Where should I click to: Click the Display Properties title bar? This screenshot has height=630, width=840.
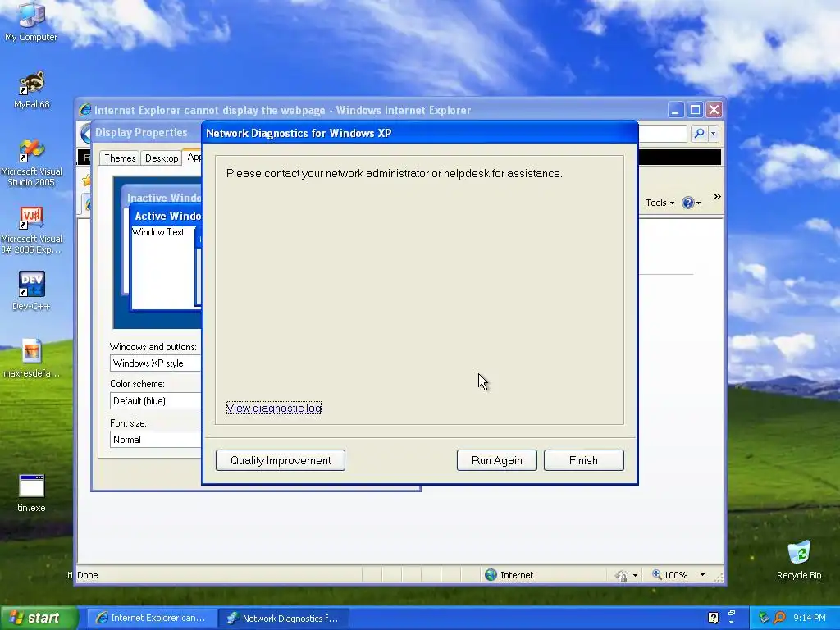[146, 132]
